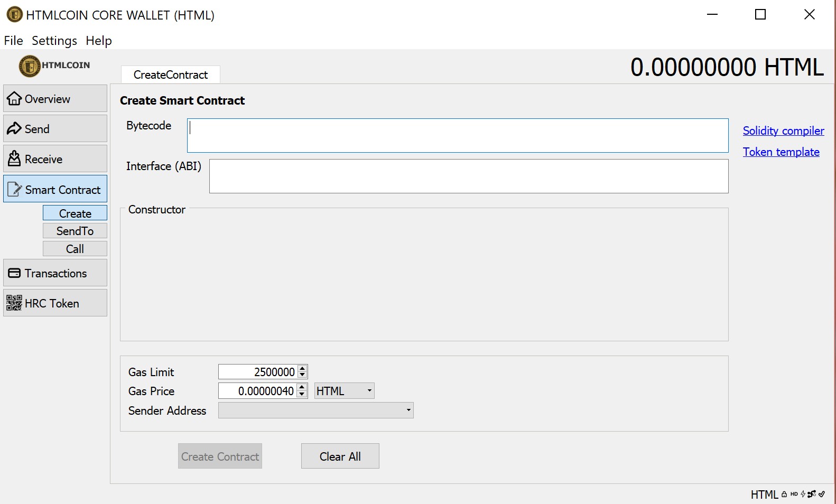Viewport: 836px width, 504px height.
Task: Open the HRC Token section
Action: click(55, 303)
